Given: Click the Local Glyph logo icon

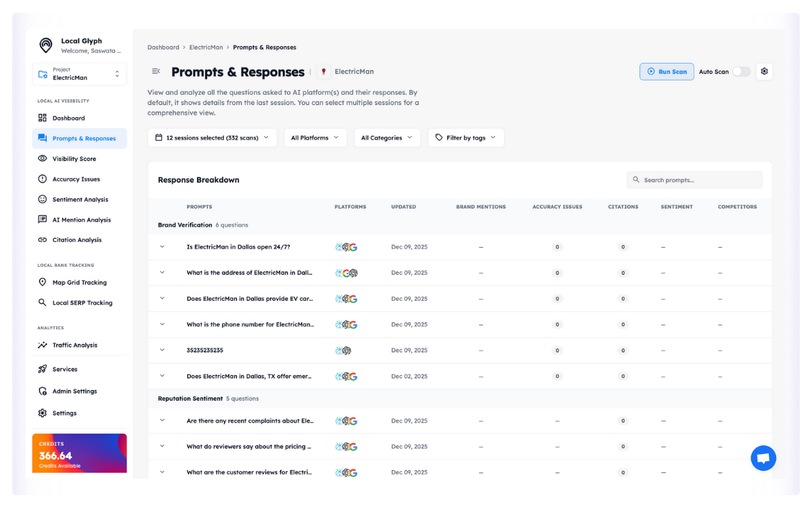Looking at the screenshot, I should tap(46, 45).
